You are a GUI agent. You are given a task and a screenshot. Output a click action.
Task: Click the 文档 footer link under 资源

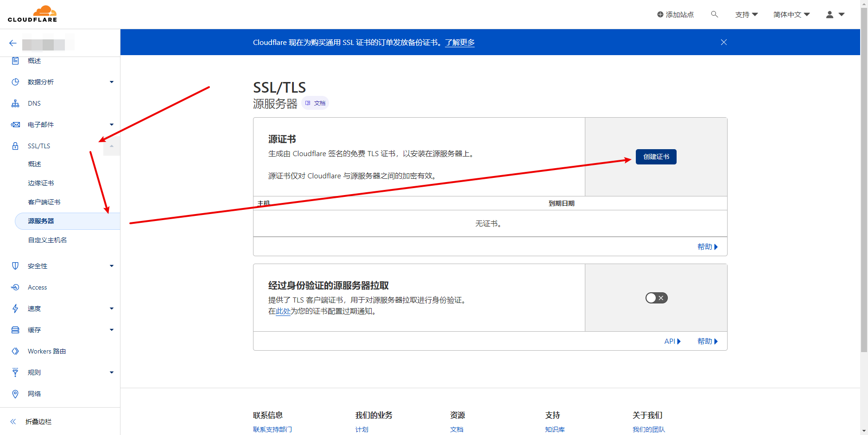(x=457, y=429)
